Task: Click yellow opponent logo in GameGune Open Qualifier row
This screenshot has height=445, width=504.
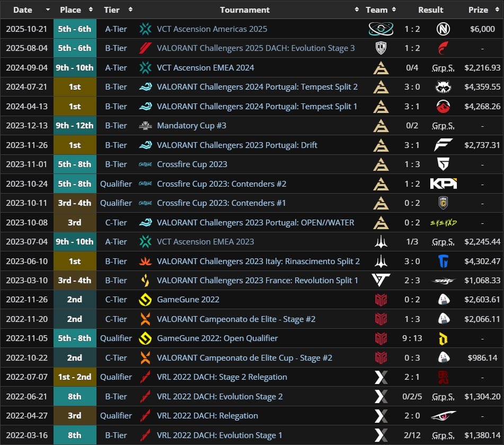Action: pyautogui.click(x=443, y=338)
